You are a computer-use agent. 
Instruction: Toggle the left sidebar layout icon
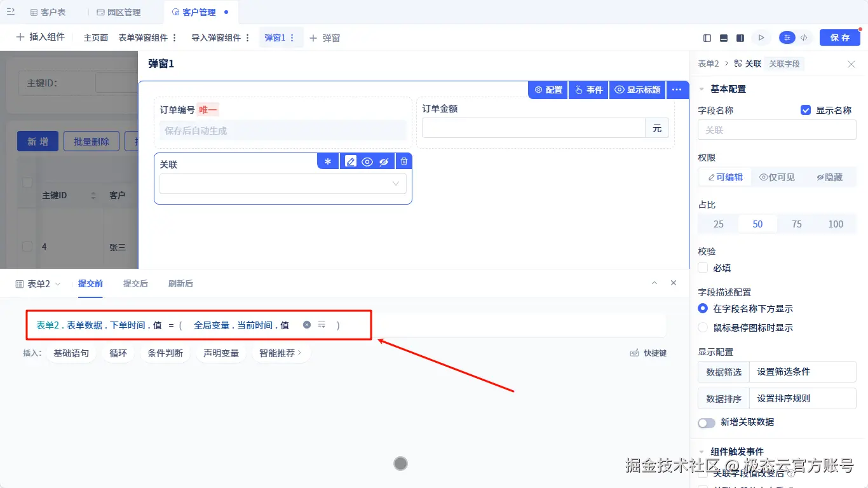pyautogui.click(x=707, y=38)
